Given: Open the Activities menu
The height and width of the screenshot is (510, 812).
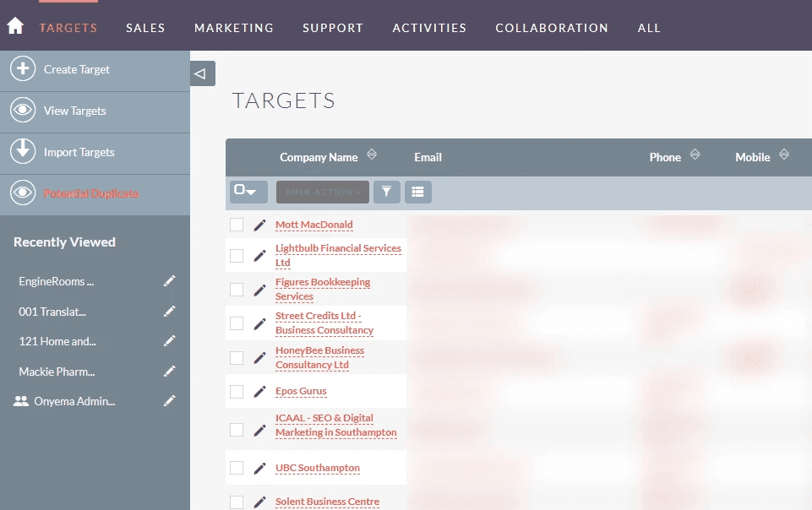Looking at the screenshot, I should [429, 28].
